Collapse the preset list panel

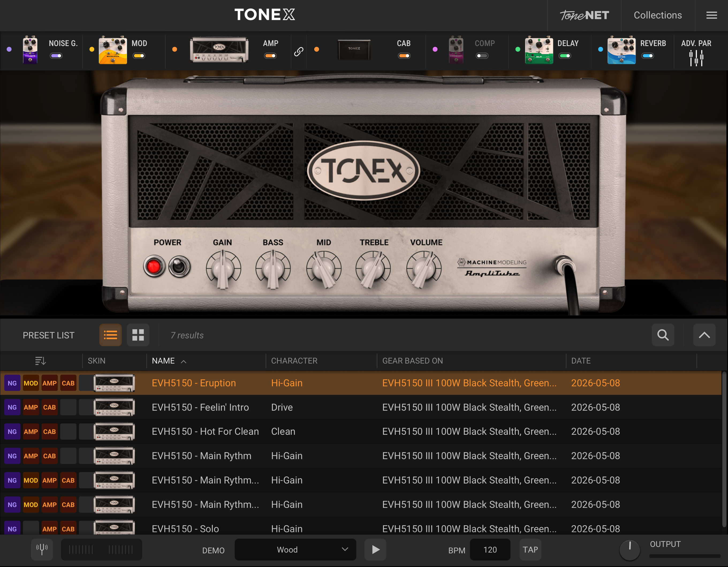(x=704, y=335)
